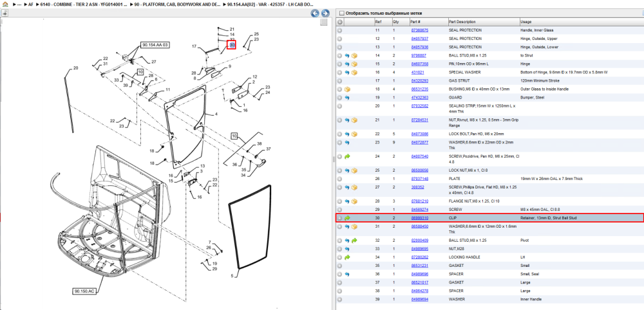Toggle round selector for PLATE ref 26
This screenshot has width=644, height=310.
[339, 179]
